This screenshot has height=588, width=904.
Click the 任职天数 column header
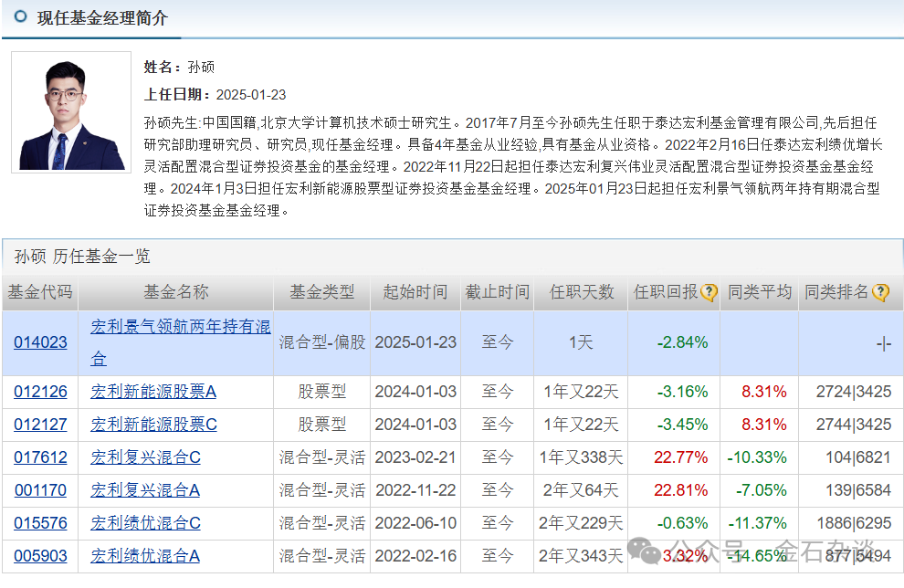point(581,292)
